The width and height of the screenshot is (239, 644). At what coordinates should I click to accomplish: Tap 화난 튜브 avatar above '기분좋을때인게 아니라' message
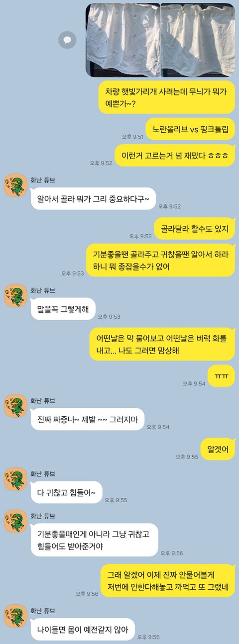15,522
